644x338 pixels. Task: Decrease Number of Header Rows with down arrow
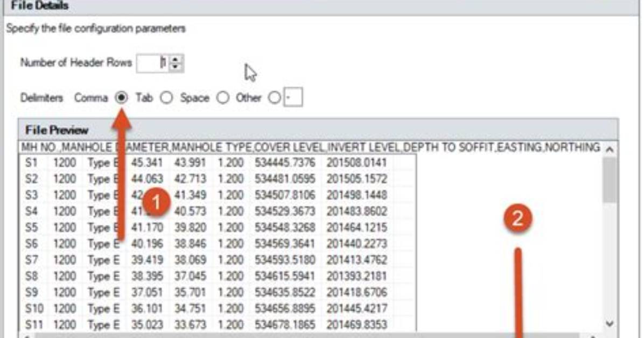click(176, 67)
